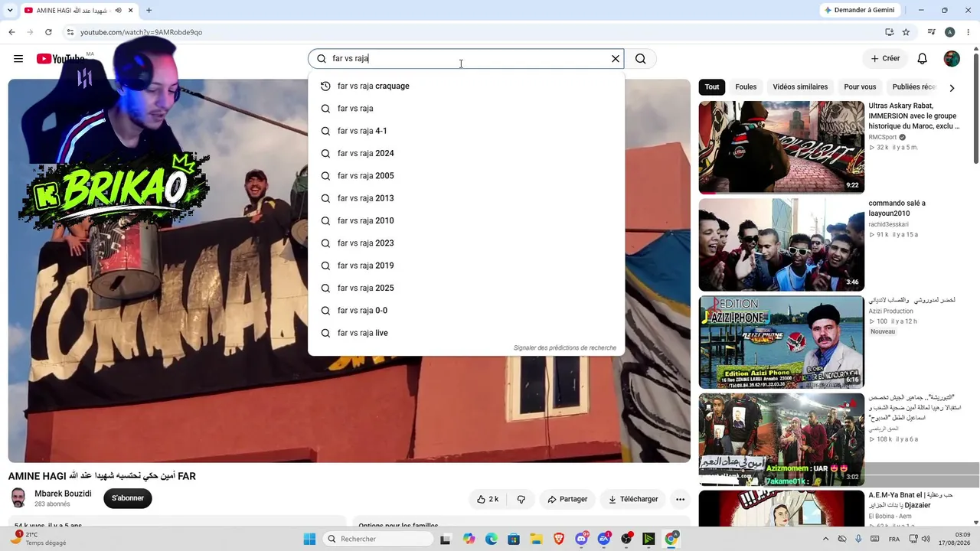The height and width of the screenshot is (551, 980).
Task: Open the Microsoft Store taskbar icon
Action: [514, 539]
